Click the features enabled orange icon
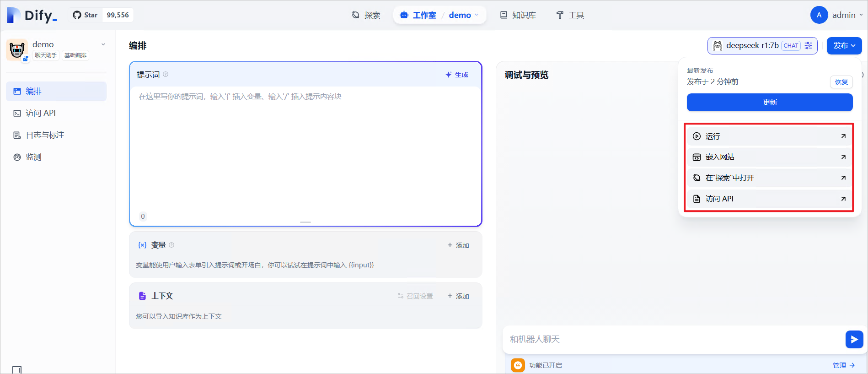Viewport: 868px width, 374px height. (518, 365)
